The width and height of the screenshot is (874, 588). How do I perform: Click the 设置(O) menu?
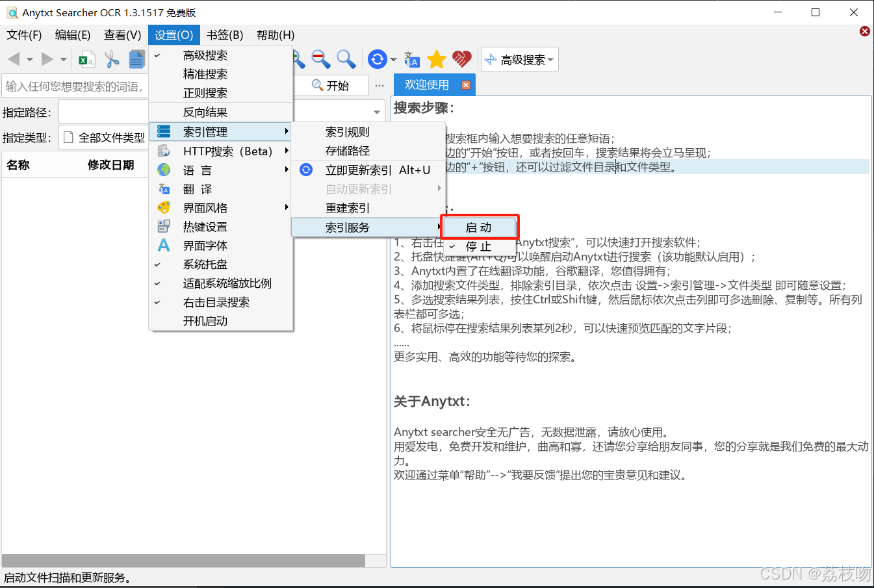pyautogui.click(x=174, y=35)
